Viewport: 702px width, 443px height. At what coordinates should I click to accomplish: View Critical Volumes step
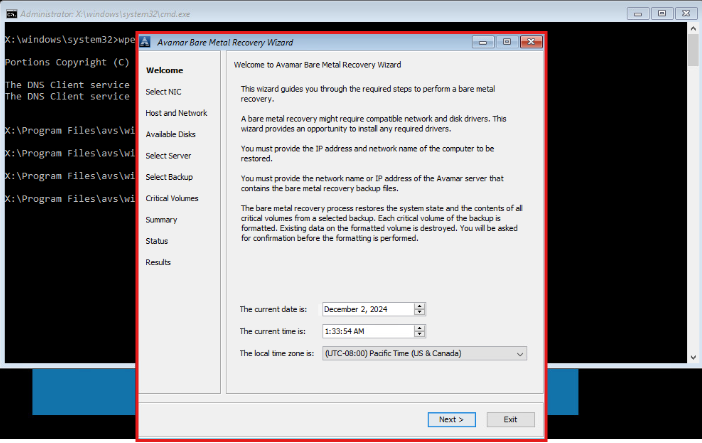pyautogui.click(x=172, y=198)
